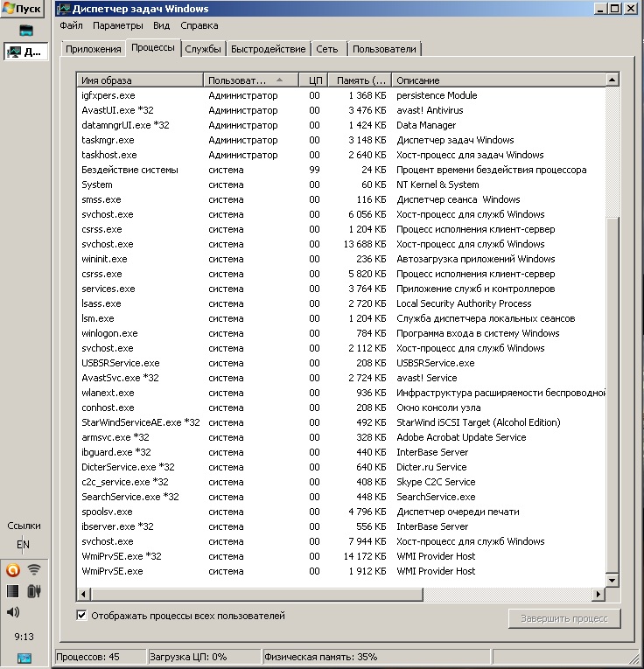The width and height of the screenshot is (644, 669).
Task: Open the pinned quick launch icon under Пуск
Action: tap(25, 31)
